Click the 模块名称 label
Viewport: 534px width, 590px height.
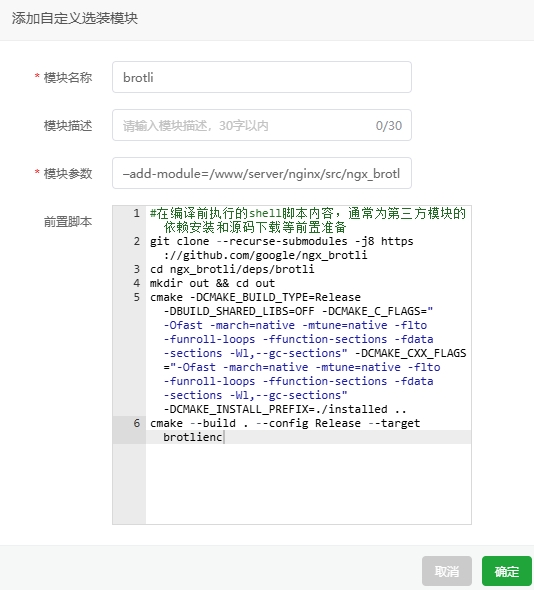coord(68,78)
